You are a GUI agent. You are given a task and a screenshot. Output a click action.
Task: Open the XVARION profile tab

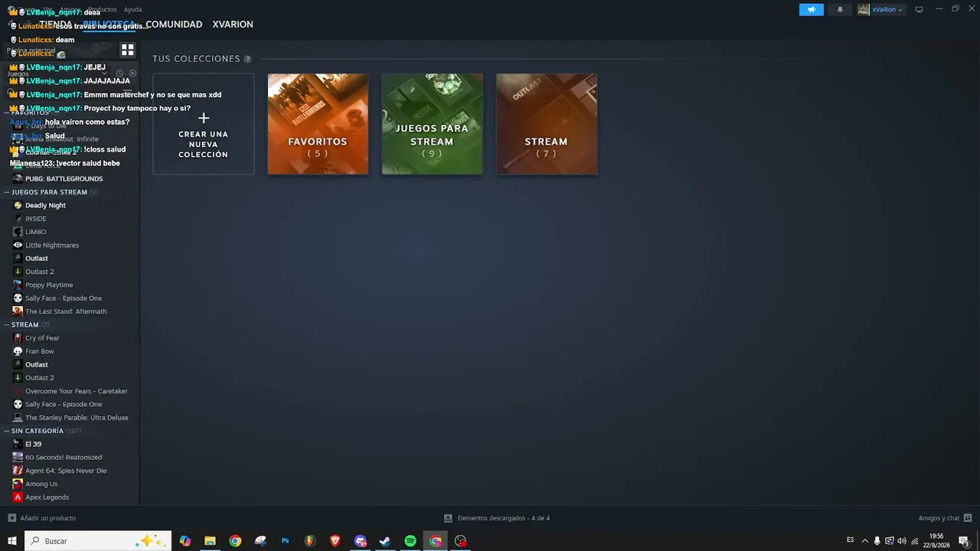[x=233, y=24]
